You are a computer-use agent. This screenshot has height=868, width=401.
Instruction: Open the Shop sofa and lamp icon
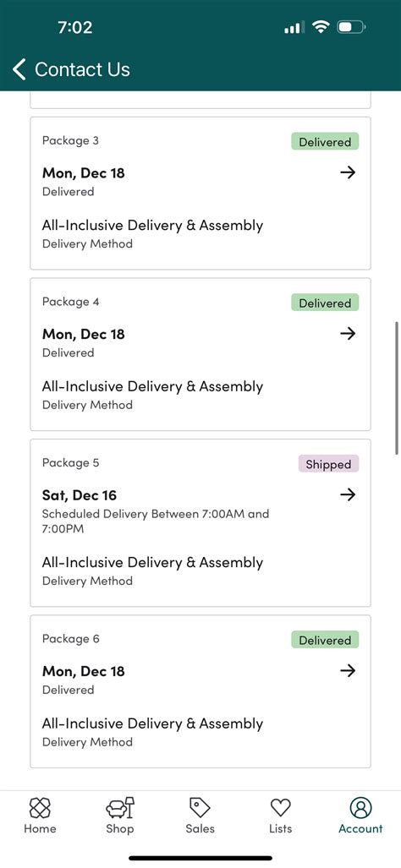pyautogui.click(x=120, y=808)
